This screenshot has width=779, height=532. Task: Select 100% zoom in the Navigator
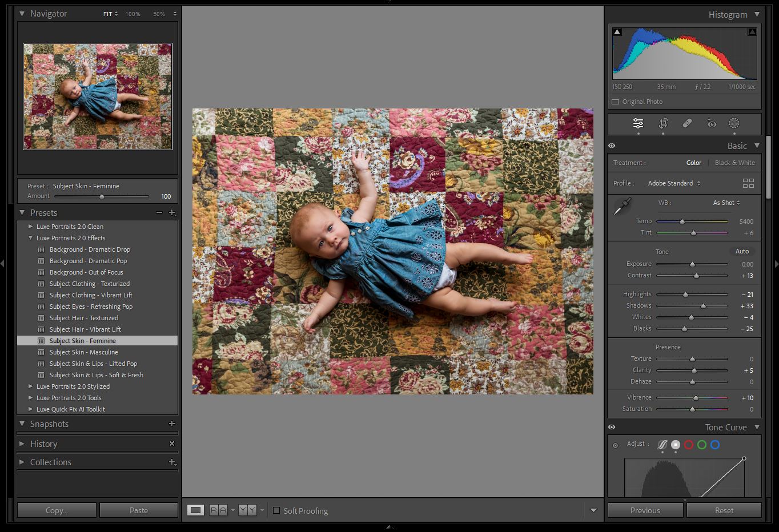point(132,14)
